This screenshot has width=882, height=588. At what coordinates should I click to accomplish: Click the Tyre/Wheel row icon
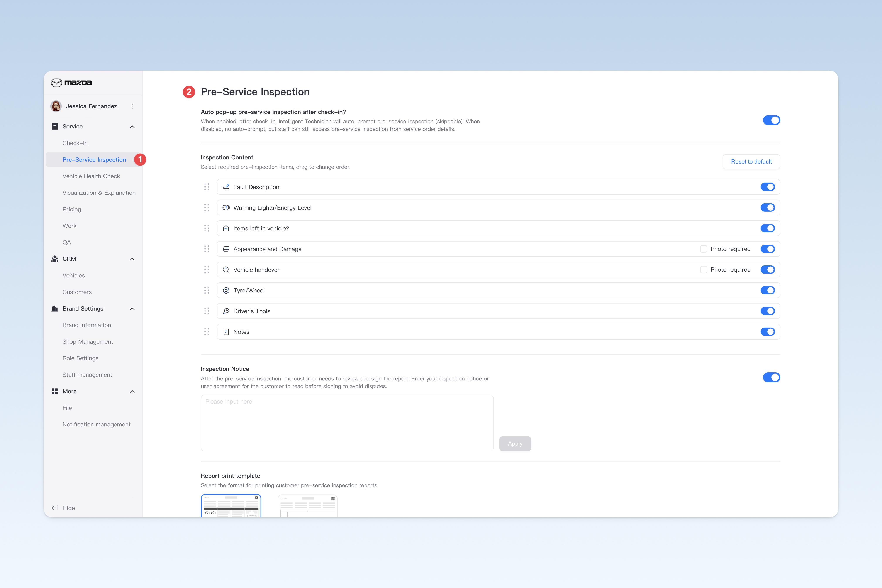pyautogui.click(x=226, y=290)
